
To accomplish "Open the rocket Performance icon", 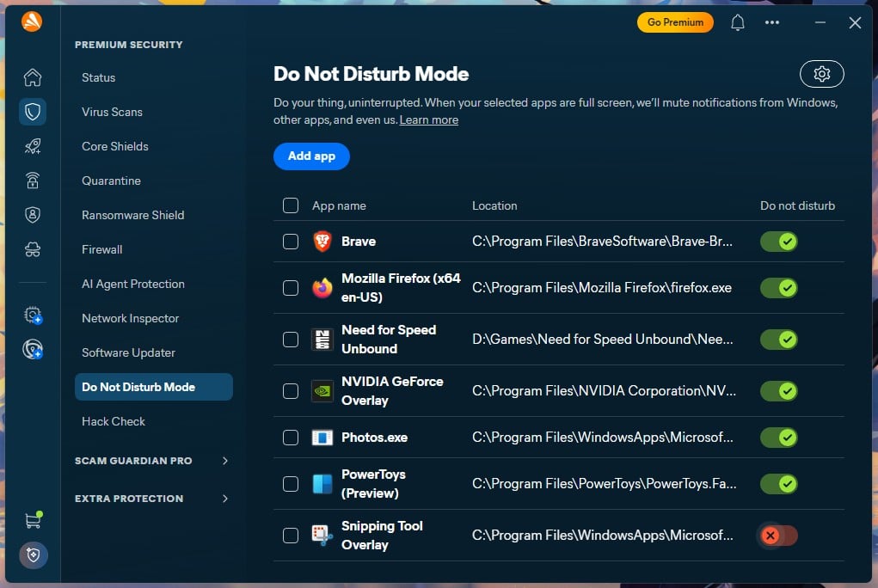I will tap(33, 146).
